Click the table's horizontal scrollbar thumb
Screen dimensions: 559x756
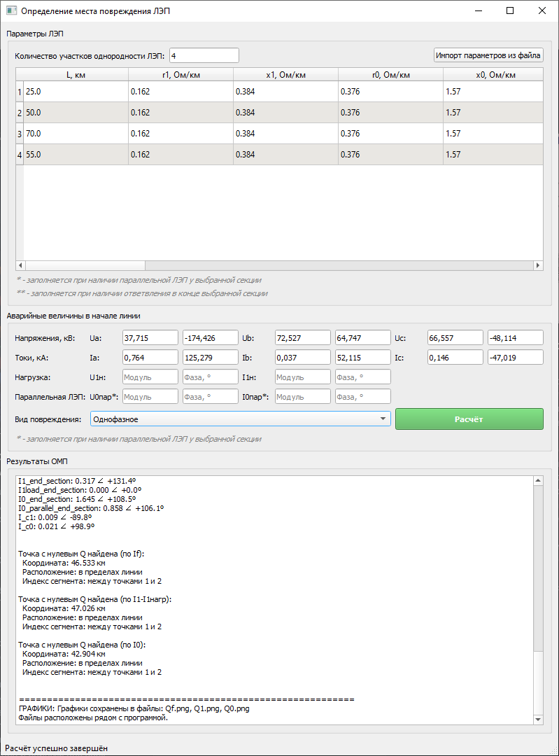click(85, 265)
